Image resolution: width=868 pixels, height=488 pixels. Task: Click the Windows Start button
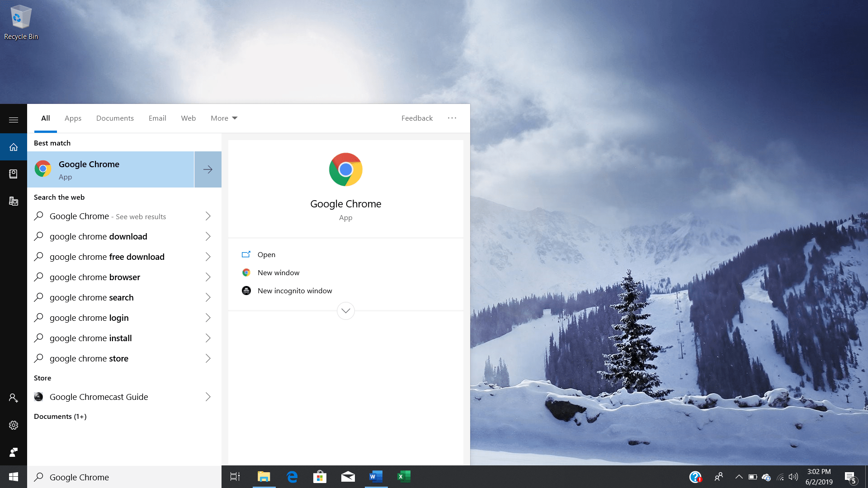14,477
